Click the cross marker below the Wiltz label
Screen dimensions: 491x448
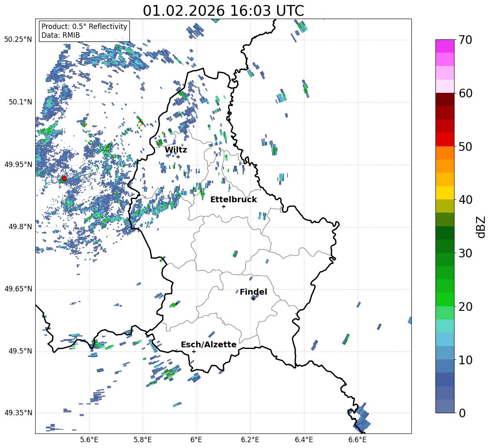(178, 157)
